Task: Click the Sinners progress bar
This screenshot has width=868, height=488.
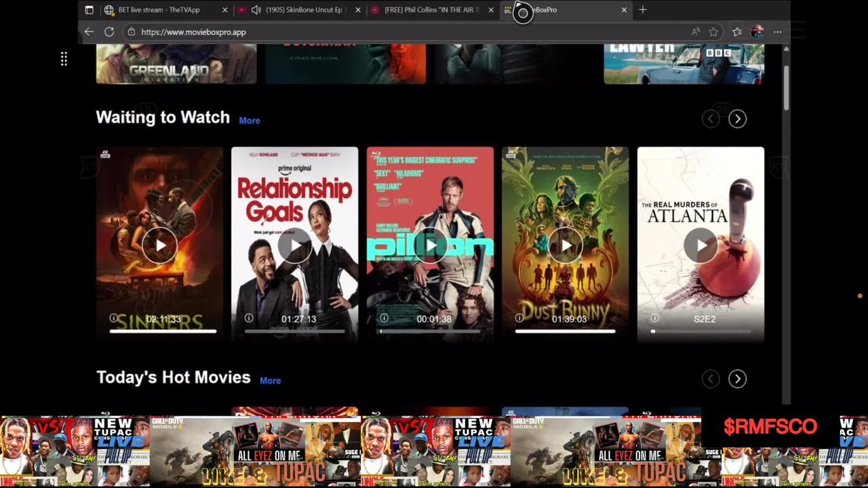Action: pos(163,331)
